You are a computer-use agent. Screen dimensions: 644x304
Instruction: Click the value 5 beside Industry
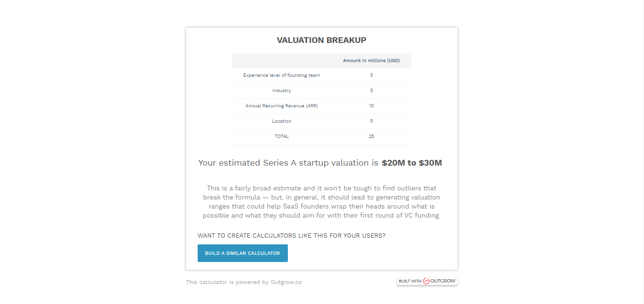(x=371, y=90)
